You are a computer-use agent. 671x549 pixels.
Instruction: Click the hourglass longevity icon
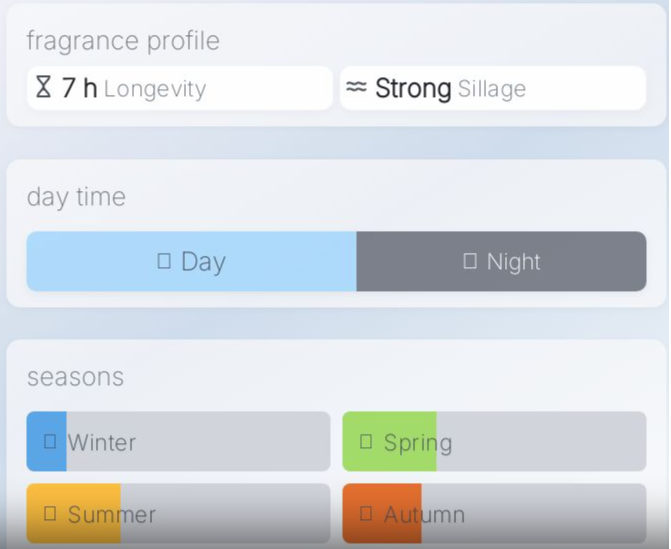[43, 88]
